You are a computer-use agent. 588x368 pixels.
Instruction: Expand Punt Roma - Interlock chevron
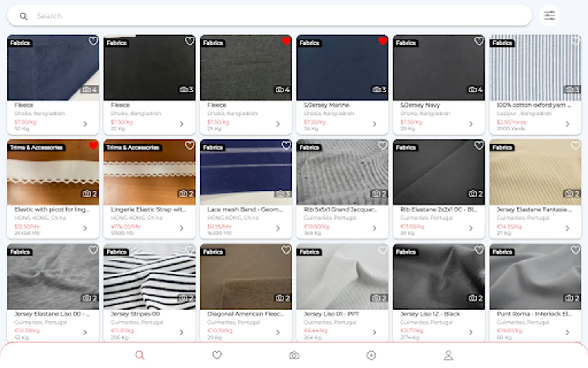567,332
